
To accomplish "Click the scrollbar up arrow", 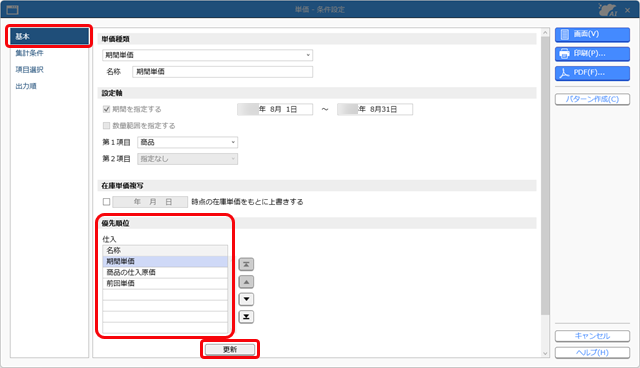I will [x=545, y=32].
